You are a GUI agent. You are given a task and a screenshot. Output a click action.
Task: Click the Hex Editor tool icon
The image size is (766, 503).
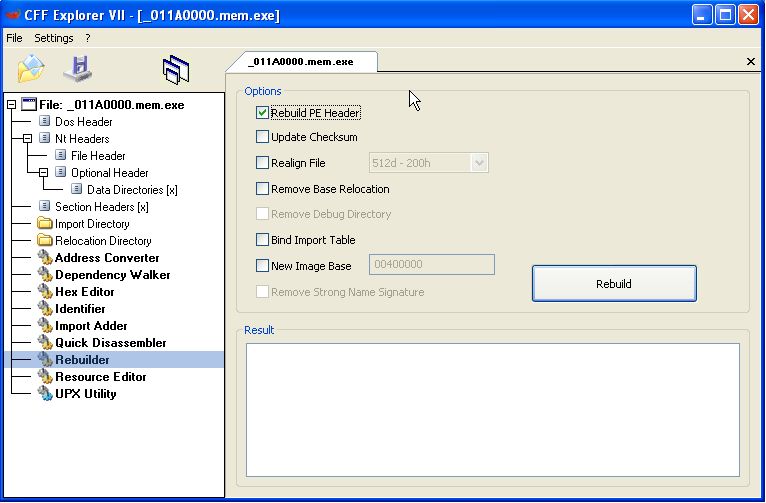coord(45,292)
